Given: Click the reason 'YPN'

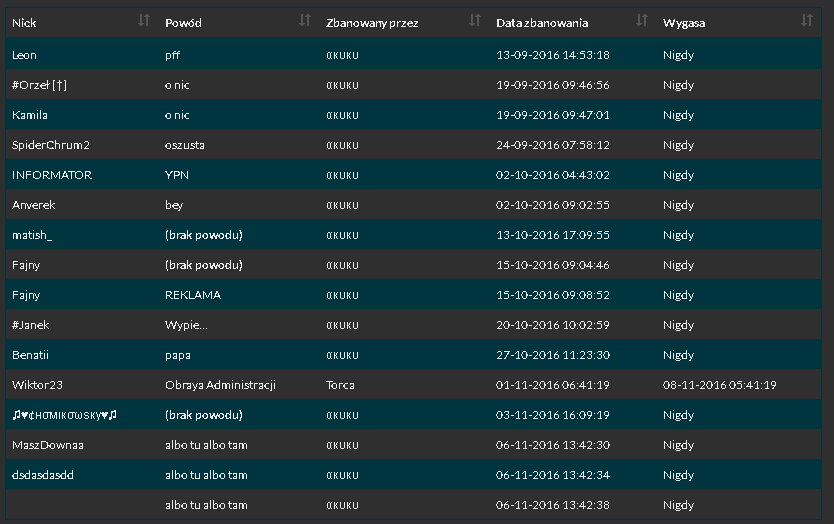Looking at the screenshot, I should point(177,175).
